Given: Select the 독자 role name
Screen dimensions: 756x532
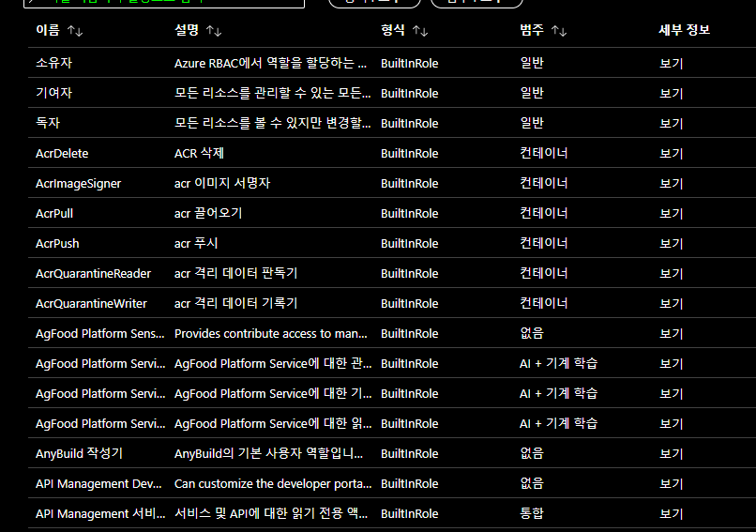Looking at the screenshot, I should 48,123.
